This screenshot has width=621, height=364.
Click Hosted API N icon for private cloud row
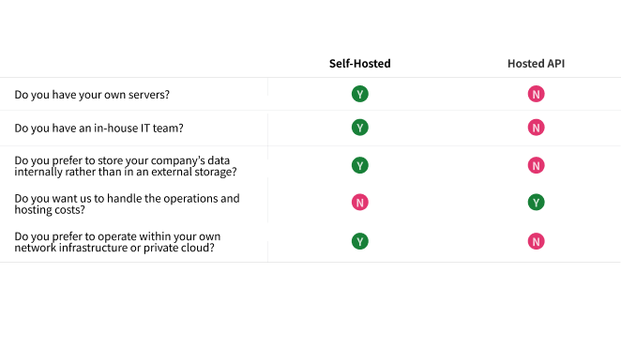536,241
